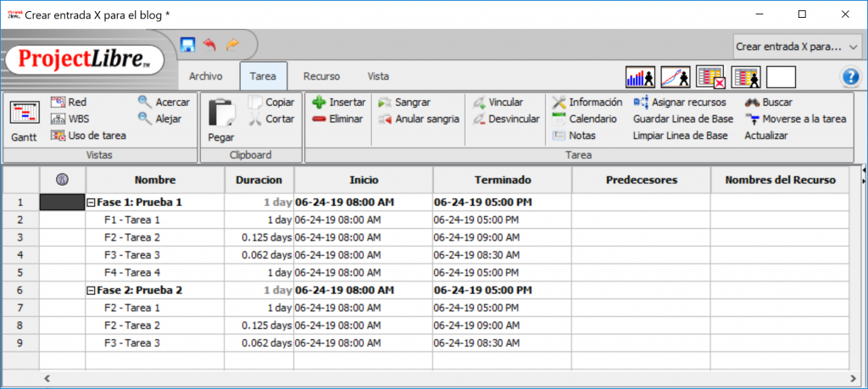Collapse Fase 1: Prueba 1 group
Image resolution: width=868 pixels, height=389 pixels.
coord(92,203)
